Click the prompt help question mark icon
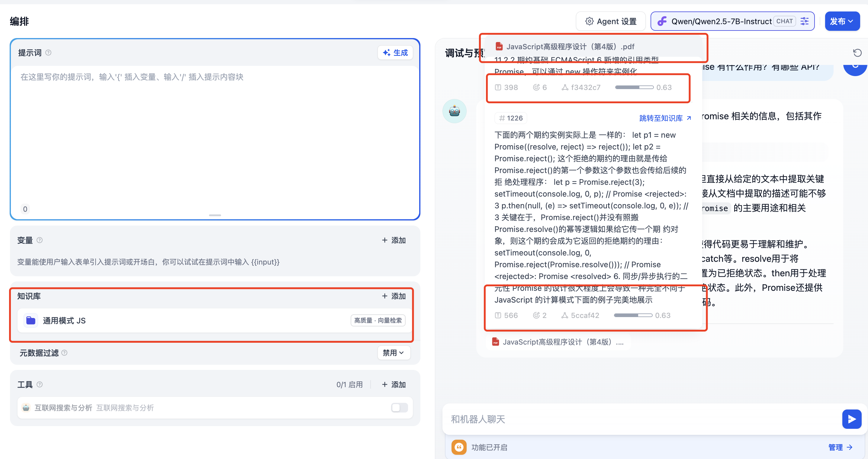The height and width of the screenshot is (459, 868). 48,53
